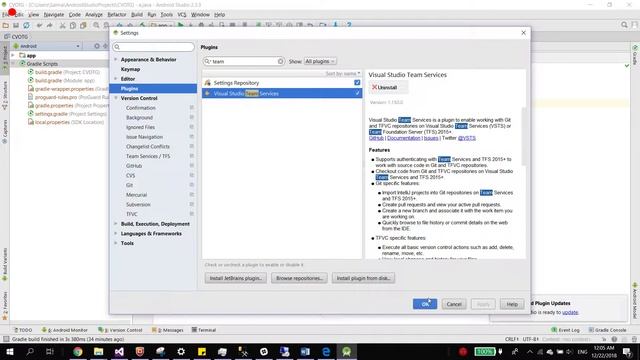Click the blue Help question-mark toolbar icon

click(349, 25)
